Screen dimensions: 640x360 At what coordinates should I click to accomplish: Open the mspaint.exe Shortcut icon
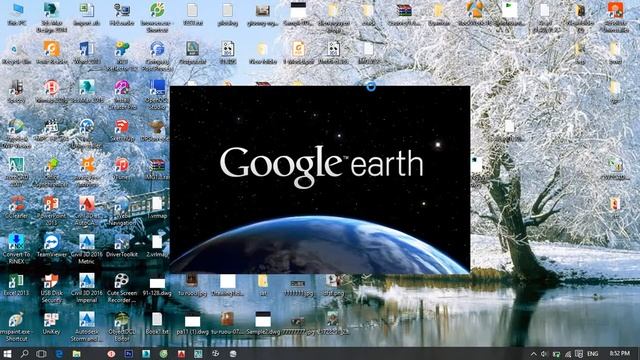point(16,327)
